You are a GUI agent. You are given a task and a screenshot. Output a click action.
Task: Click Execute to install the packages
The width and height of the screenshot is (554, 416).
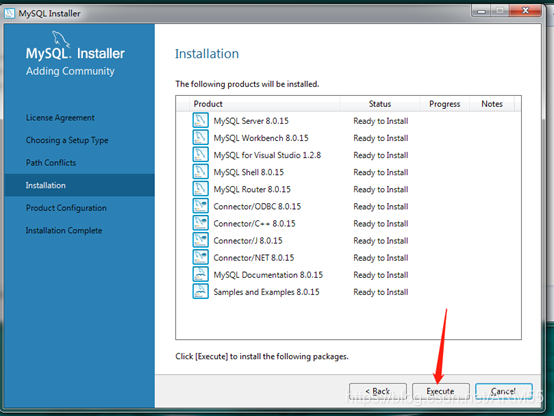pos(441,392)
